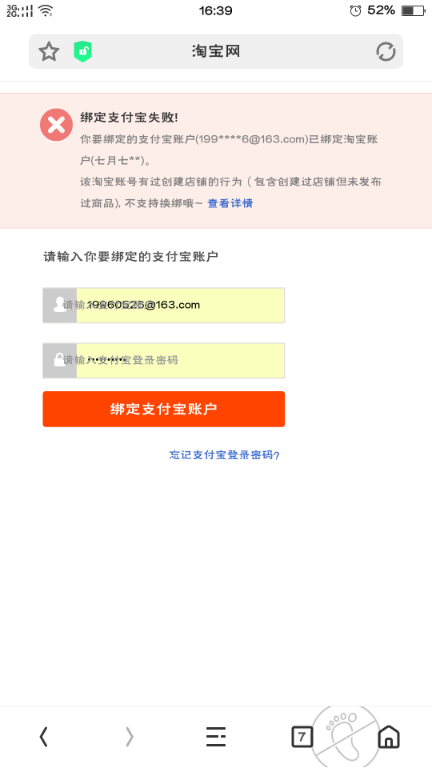
Task: Focus the Alipay account email field
Action: pos(164,305)
